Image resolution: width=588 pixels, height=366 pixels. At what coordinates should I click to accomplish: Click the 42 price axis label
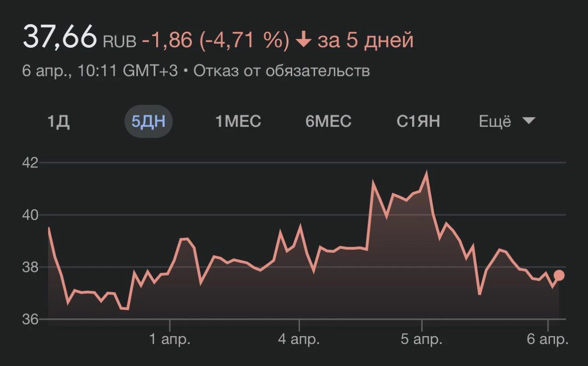[x=31, y=163]
